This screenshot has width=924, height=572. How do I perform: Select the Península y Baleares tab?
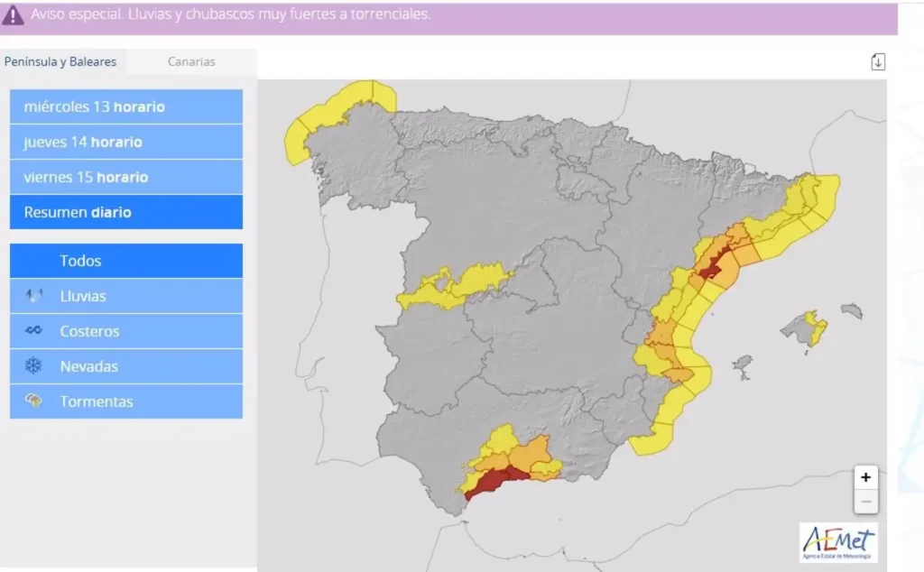point(60,62)
